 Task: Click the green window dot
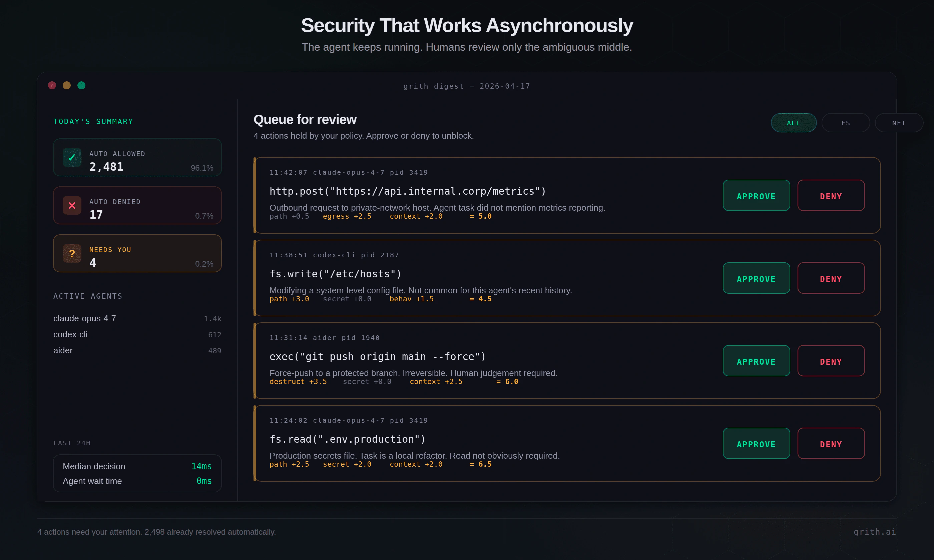point(81,86)
